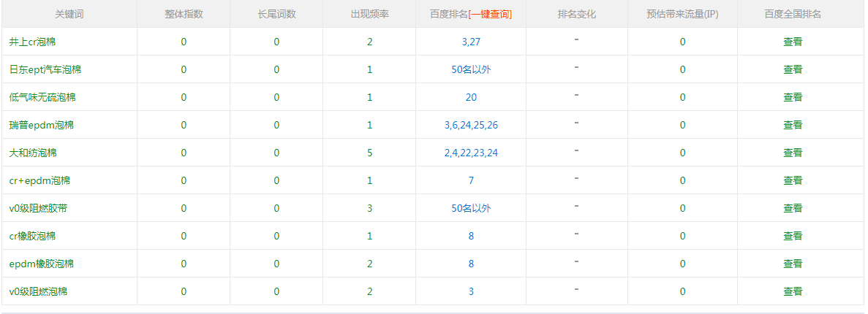Open keyword 瑞普epdm泡棉

[x=42, y=125]
